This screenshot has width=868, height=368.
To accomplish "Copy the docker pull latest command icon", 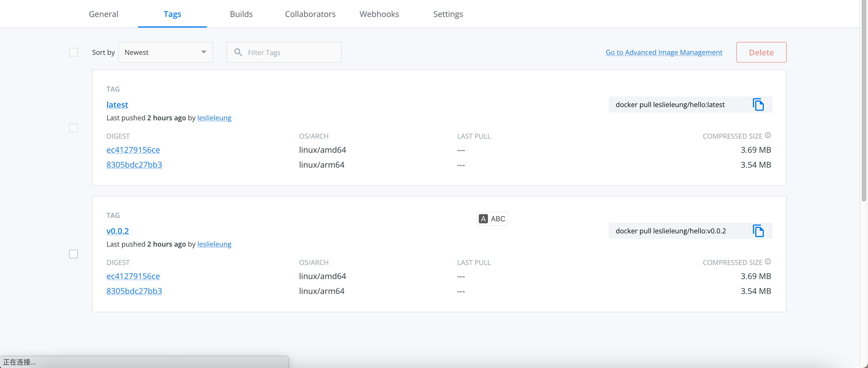I will 758,105.
